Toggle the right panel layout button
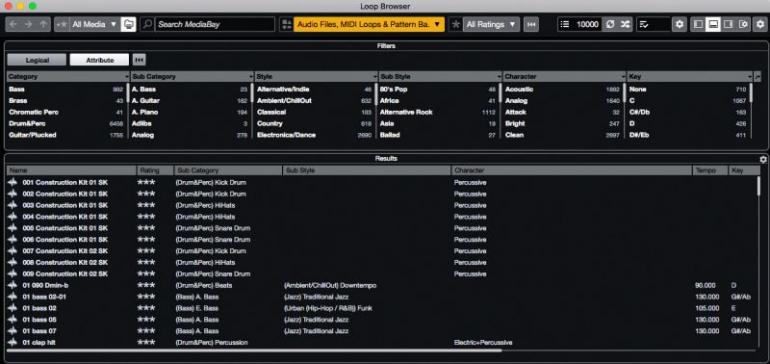The width and height of the screenshot is (770, 364). pos(728,24)
